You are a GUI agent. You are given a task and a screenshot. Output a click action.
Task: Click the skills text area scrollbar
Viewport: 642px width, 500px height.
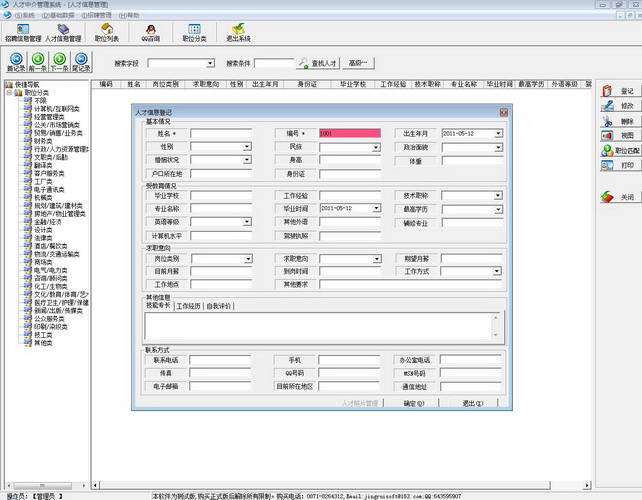click(x=496, y=326)
